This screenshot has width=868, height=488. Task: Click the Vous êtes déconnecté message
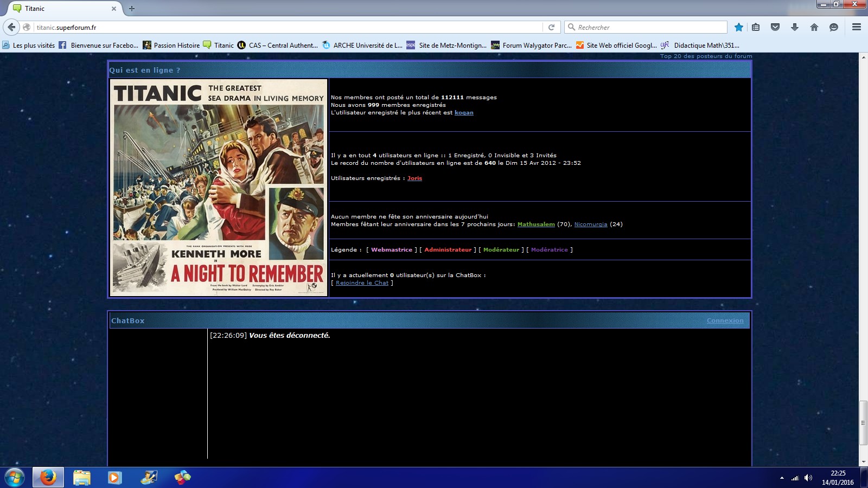pos(289,336)
